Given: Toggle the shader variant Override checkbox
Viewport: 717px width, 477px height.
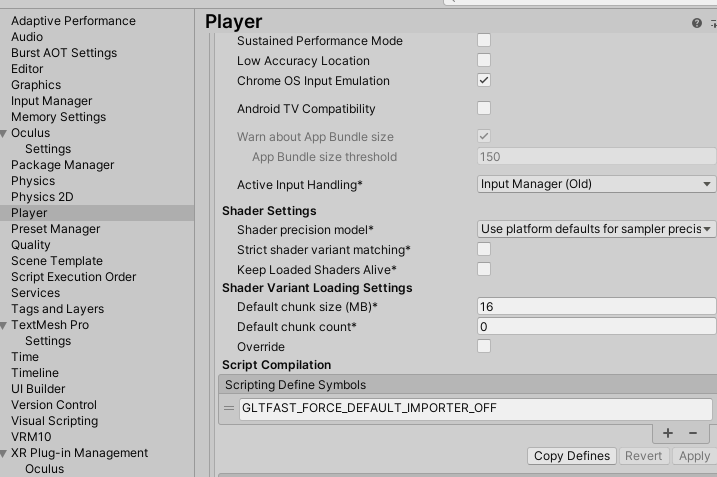Looking at the screenshot, I should click(484, 346).
